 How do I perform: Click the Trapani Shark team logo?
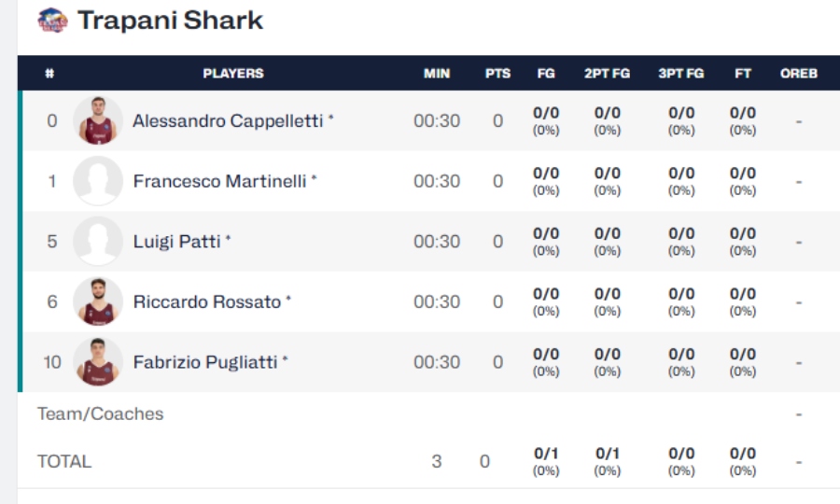[52, 20]
